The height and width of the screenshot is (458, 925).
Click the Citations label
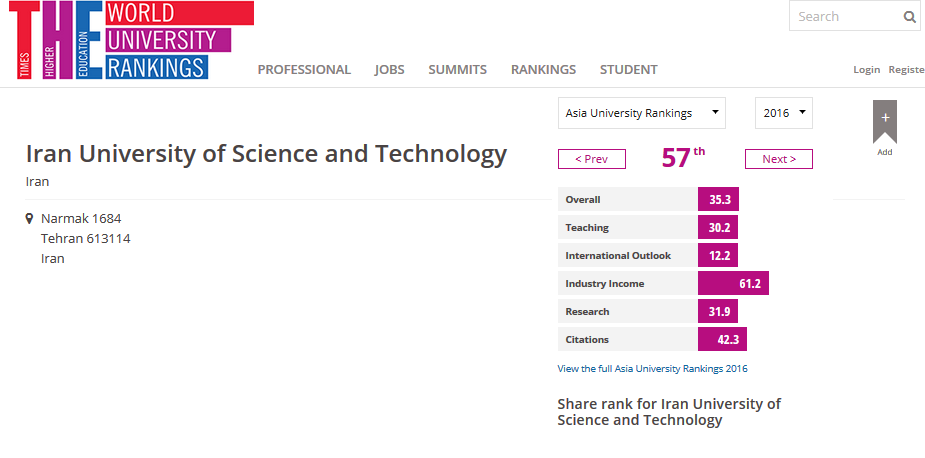pos(587,339)
